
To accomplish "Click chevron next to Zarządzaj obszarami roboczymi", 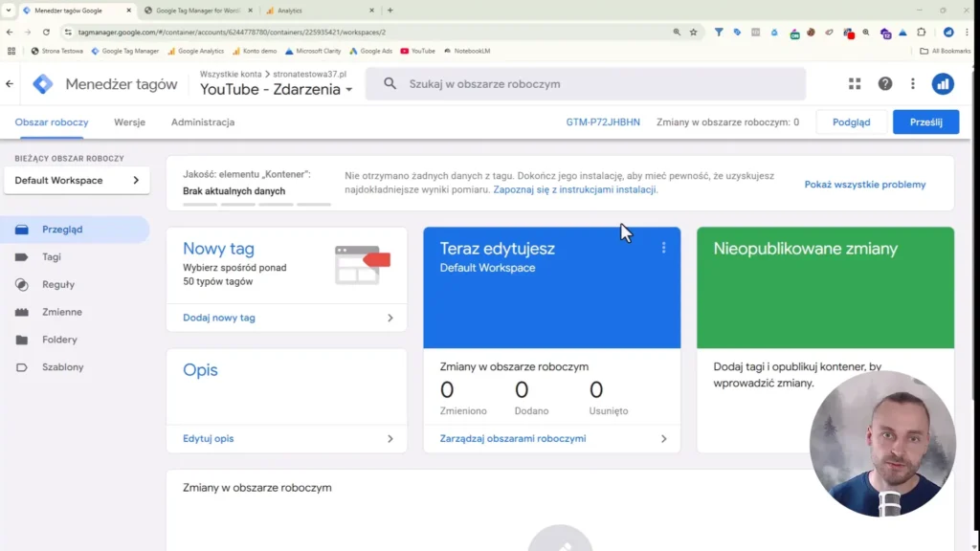I will click(664, 438).
